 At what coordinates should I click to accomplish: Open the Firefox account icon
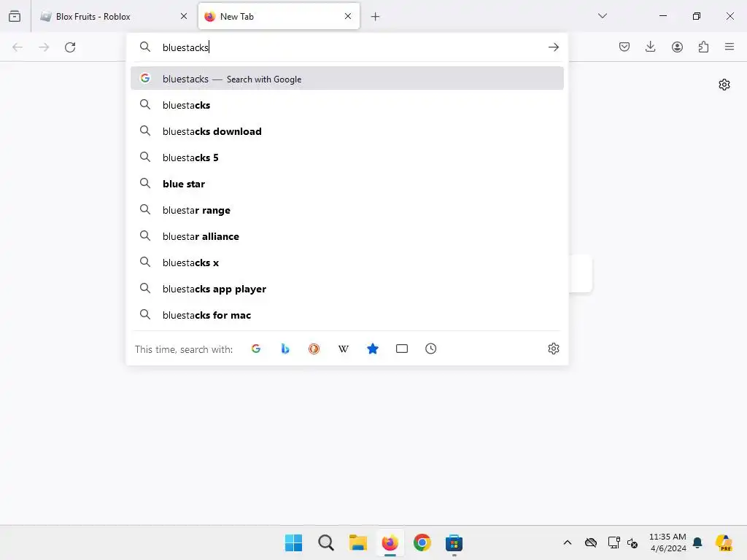tap(677, 47)
